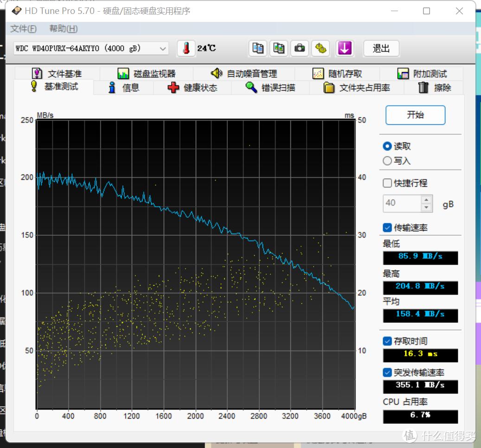481x448 pixels.
Task: Click the camera save screenshot icon
Action: pyautogui.click(x=300, y=48)
